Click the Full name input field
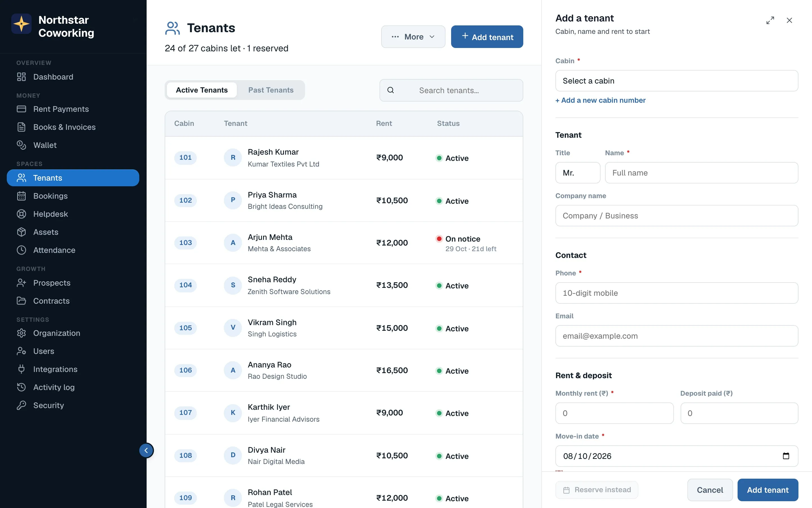 (701, 173)
